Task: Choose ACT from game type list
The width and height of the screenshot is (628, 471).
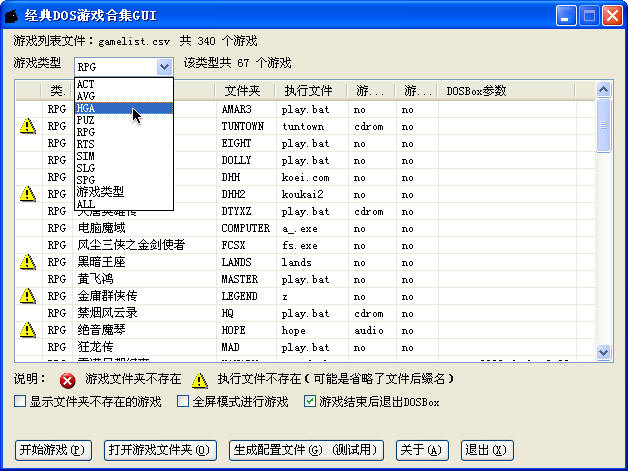Action: coord(124,84)
